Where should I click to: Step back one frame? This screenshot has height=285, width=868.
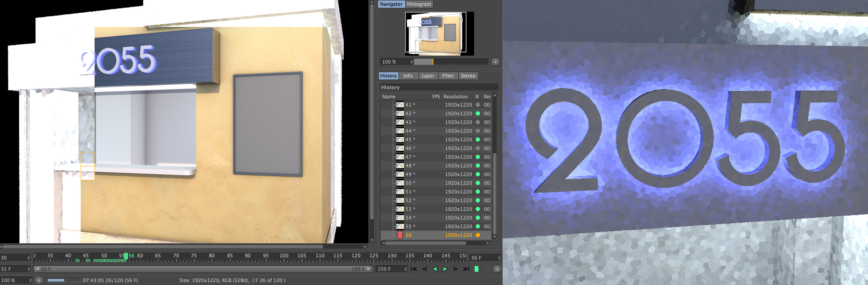click(x=425, y=269)
